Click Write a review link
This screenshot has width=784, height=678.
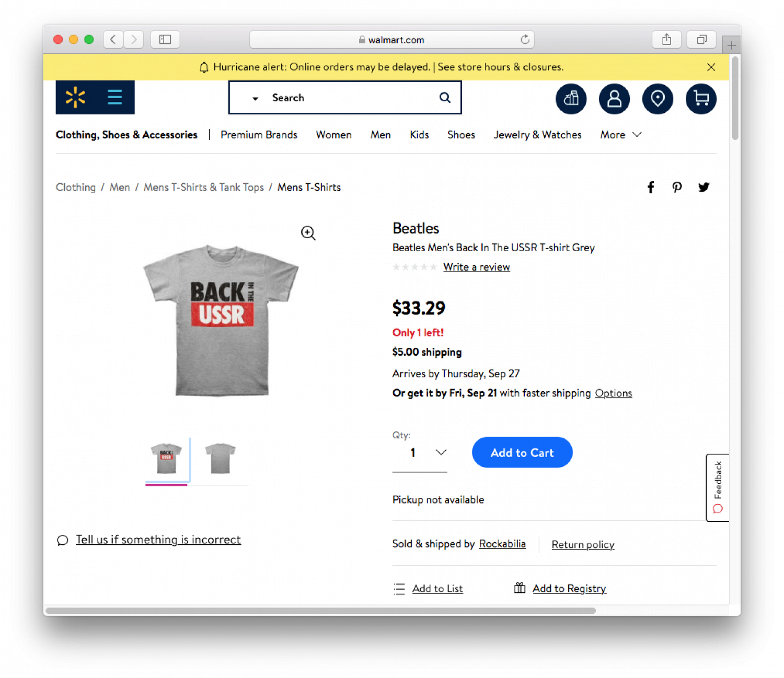[477, 267]
